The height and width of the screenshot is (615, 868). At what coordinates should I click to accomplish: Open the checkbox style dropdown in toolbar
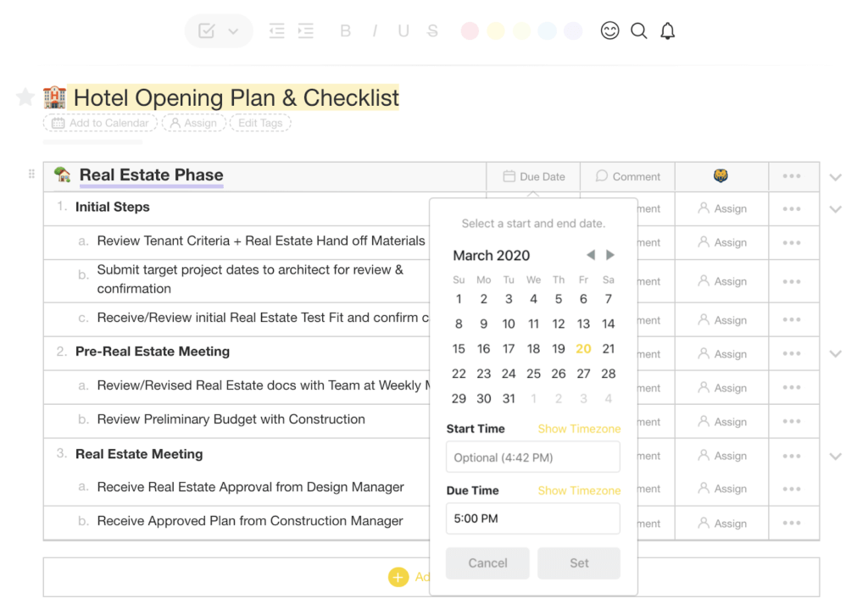pyautogui.click(x=233, y=31)
